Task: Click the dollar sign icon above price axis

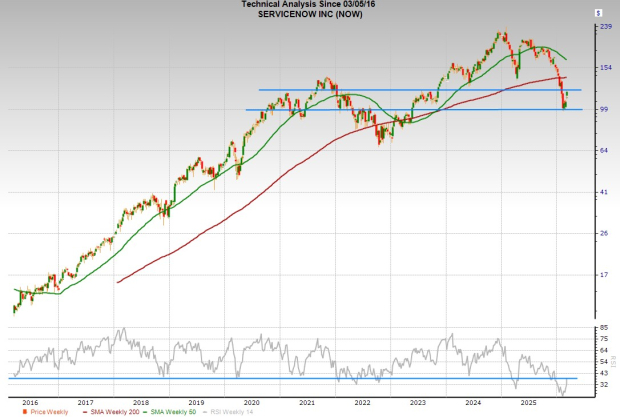Action: point(598,14)
